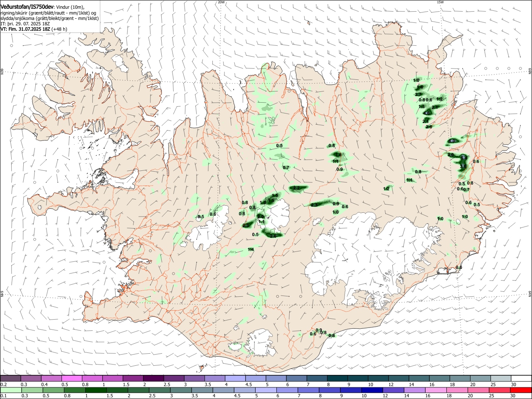
Task: Click the 'rigning/skúrir' legend description line
Action: (48, 13)
